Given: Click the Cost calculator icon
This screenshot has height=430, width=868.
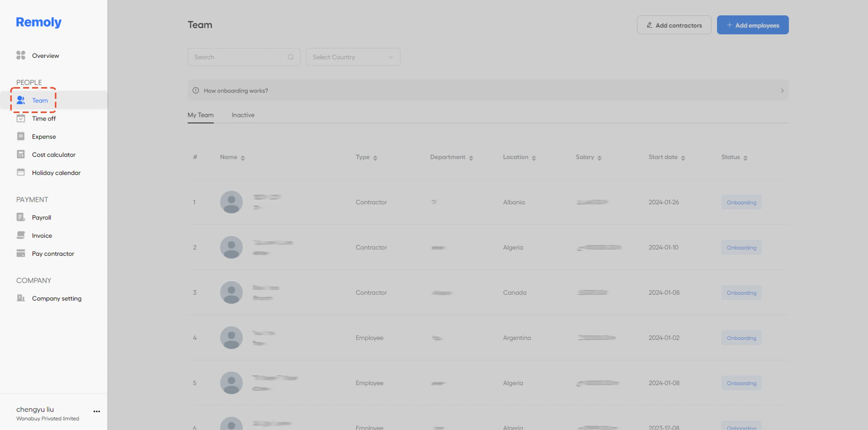Looking at the screenshot, I should (x=21, y=154).
